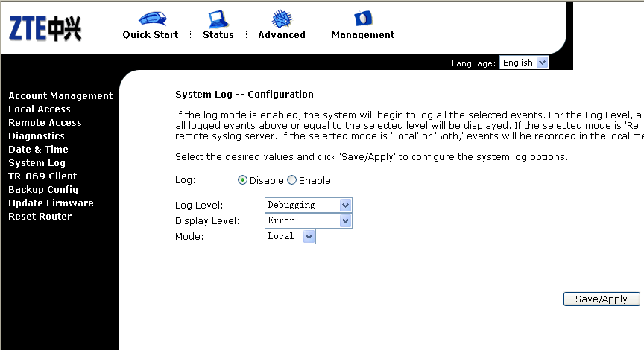Click the Quick Start car icon
The width and height of the screenshot is (644, 350).
152,19
